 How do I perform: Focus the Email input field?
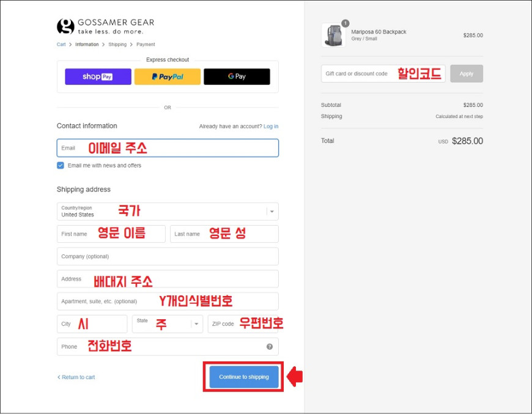point(168,148)
